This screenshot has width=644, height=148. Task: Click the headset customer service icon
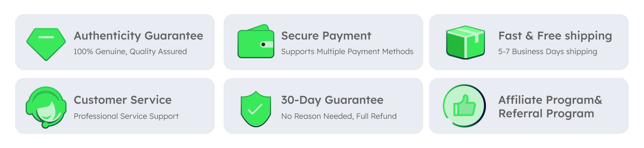(x=46, y=107)
